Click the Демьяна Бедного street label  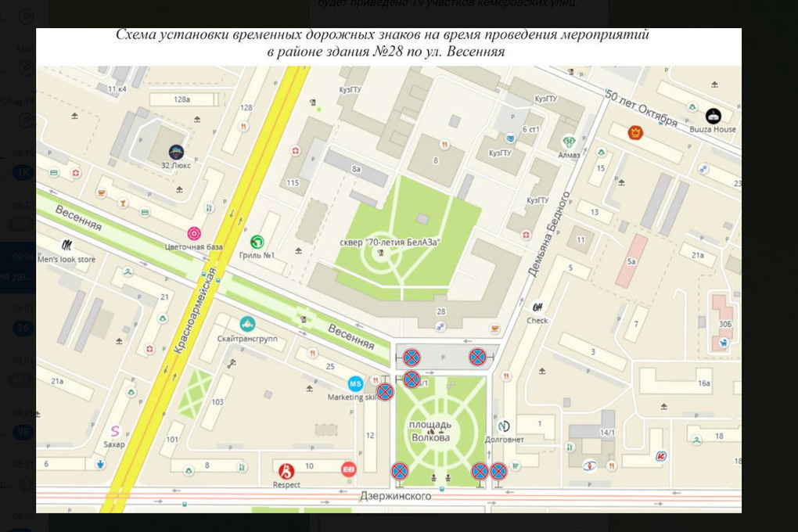[x=548, y=235]
